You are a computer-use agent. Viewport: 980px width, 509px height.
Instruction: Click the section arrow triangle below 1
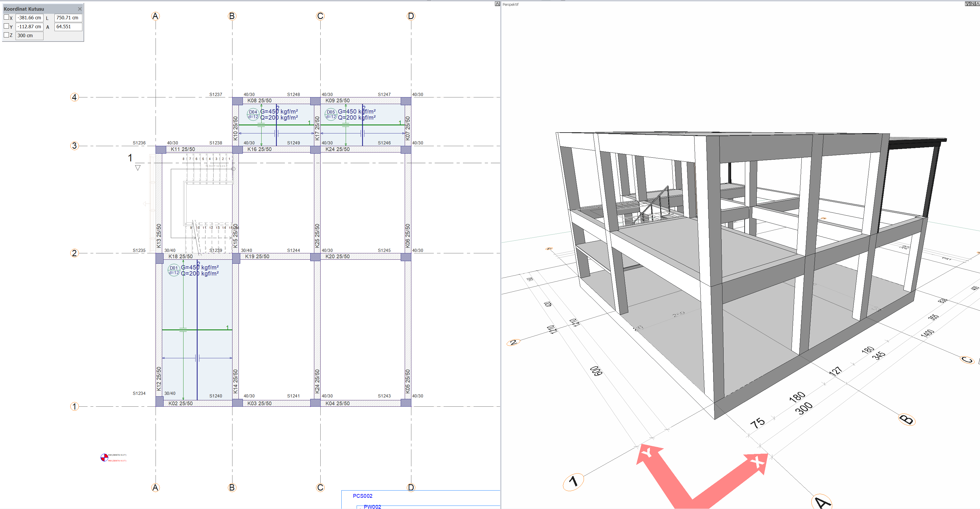[x=138, y=167]
